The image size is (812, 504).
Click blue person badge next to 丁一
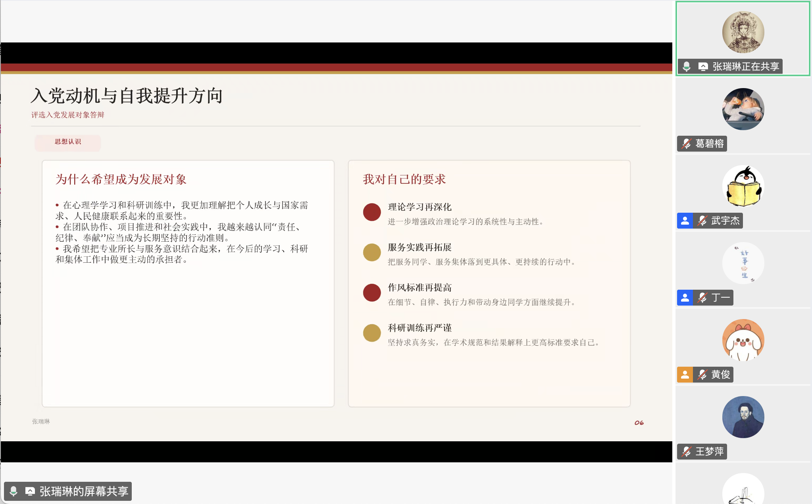685,298
